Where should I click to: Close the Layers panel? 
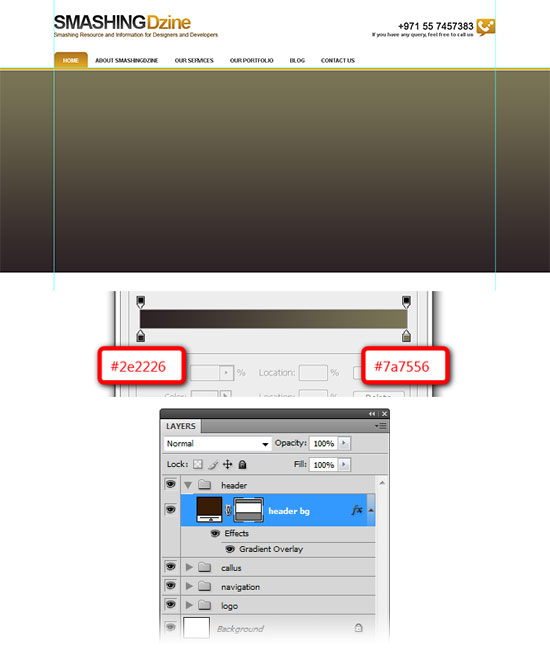click(x=385, y=414)
